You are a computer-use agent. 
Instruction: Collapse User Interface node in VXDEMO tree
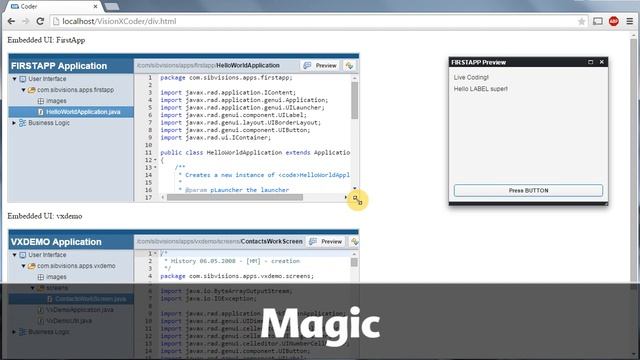(15, 255)
